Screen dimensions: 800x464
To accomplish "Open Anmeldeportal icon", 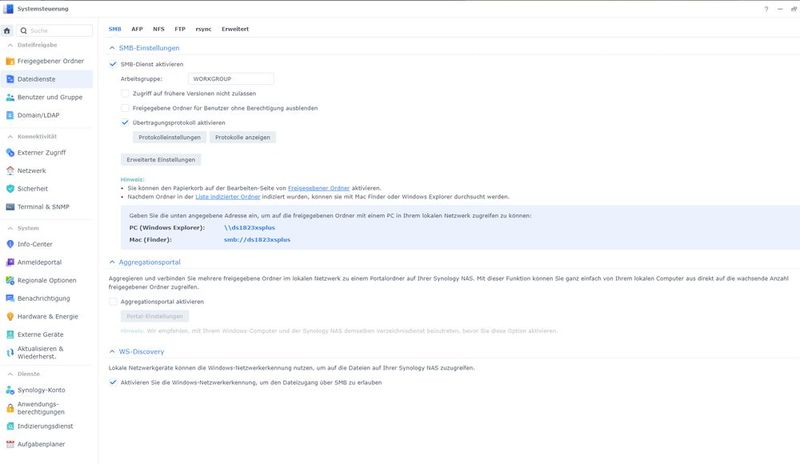I will 10,262.
